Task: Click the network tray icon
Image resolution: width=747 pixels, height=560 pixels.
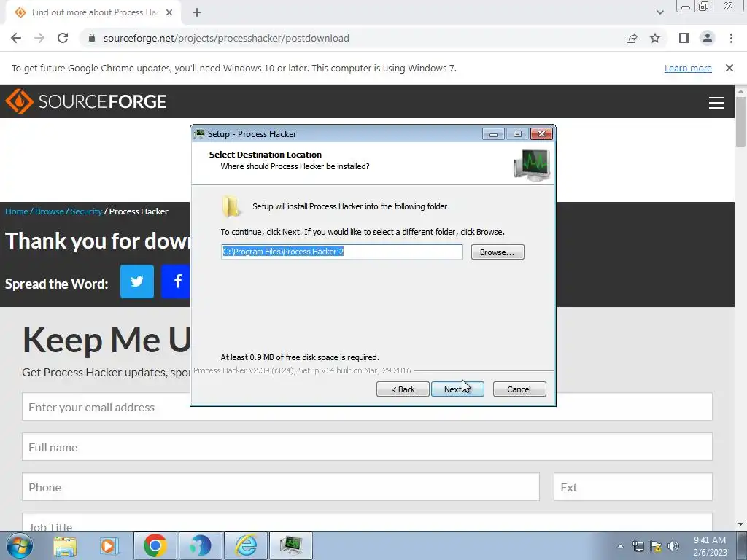Action: click(x=638, y=546)
